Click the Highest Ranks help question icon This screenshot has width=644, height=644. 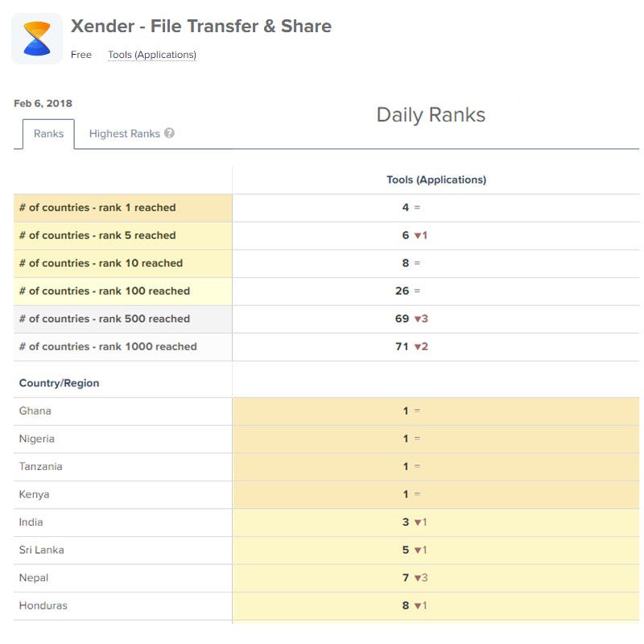coord(169,134)
